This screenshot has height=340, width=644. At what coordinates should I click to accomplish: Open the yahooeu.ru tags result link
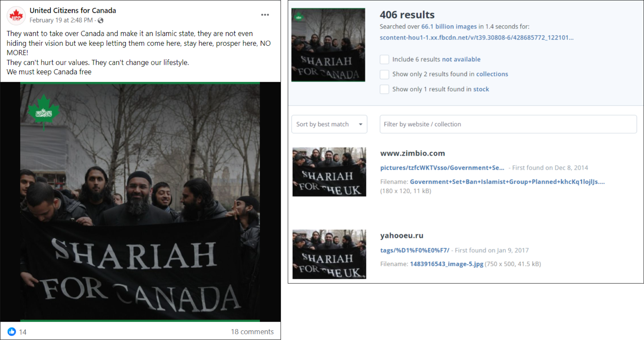pos(414,250)
